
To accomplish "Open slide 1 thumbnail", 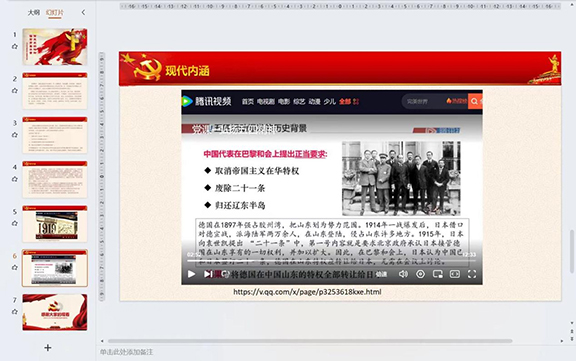I will (55, 47).
